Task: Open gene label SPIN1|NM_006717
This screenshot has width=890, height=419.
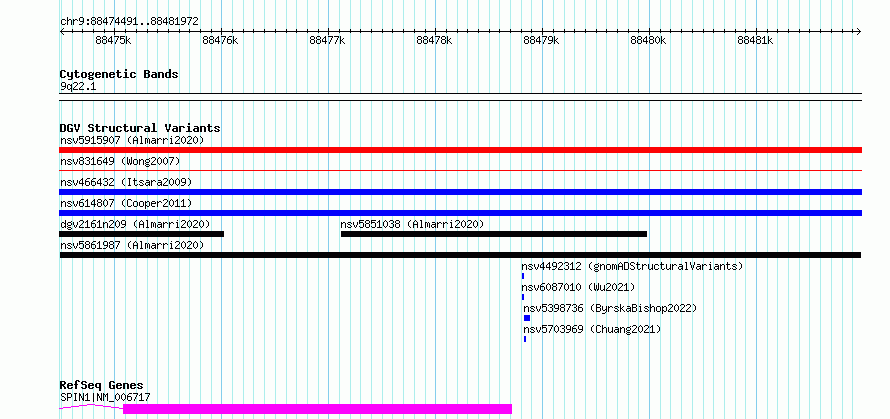Action: click(x=105, y=397)
